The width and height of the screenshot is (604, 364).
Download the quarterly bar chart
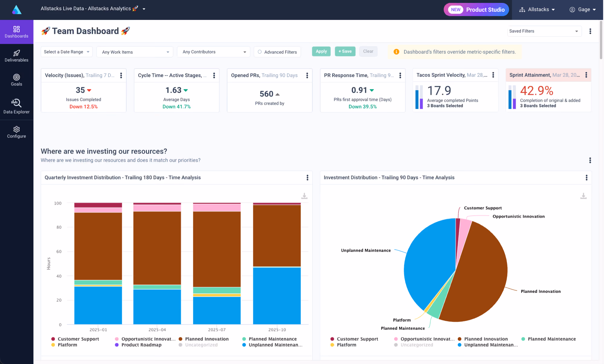pos(304,196)
